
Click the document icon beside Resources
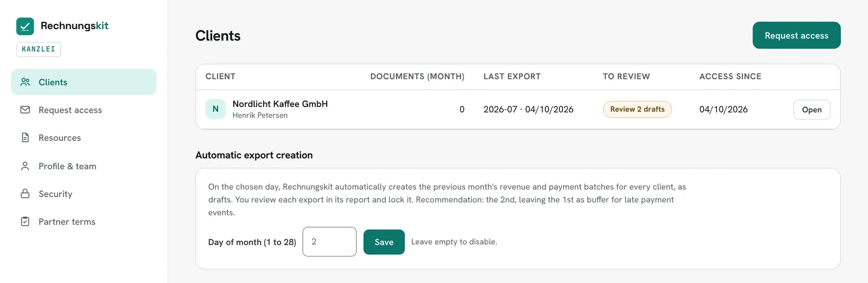(x=25, y=138)
